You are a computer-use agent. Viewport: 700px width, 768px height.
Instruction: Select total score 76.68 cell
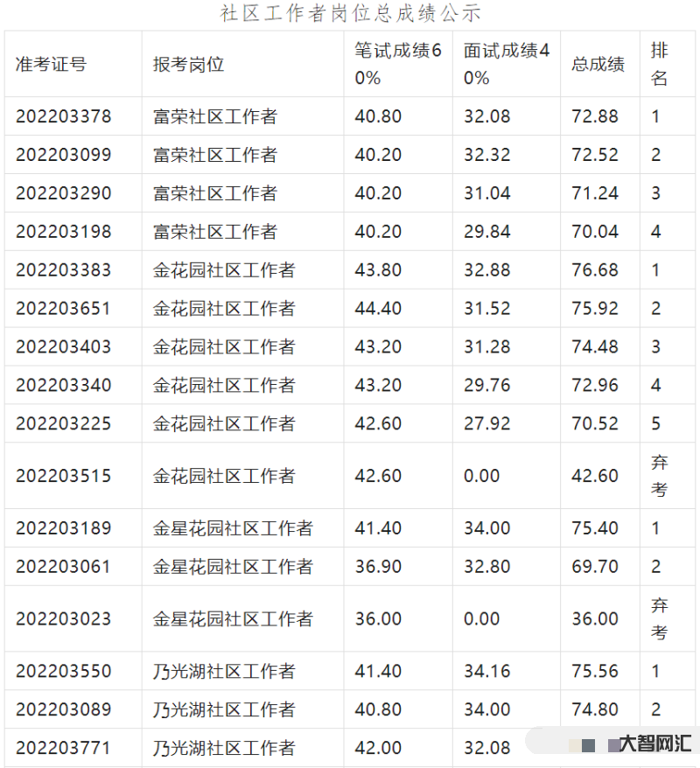tap(595, 270)
